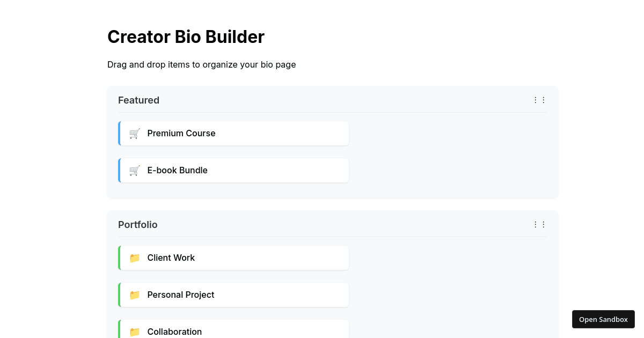Click the Portfolio section title

click(138, 225)
